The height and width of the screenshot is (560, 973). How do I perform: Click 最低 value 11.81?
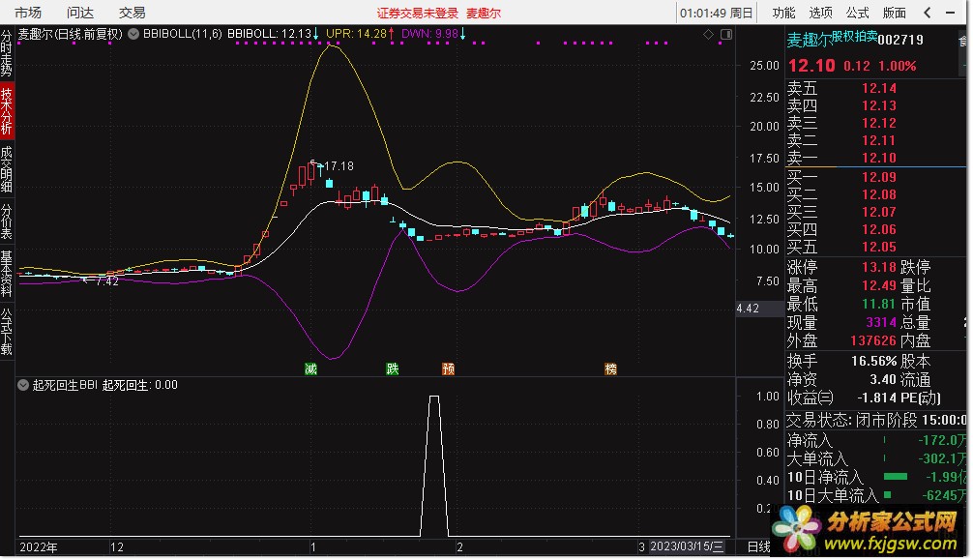point(878,305)
